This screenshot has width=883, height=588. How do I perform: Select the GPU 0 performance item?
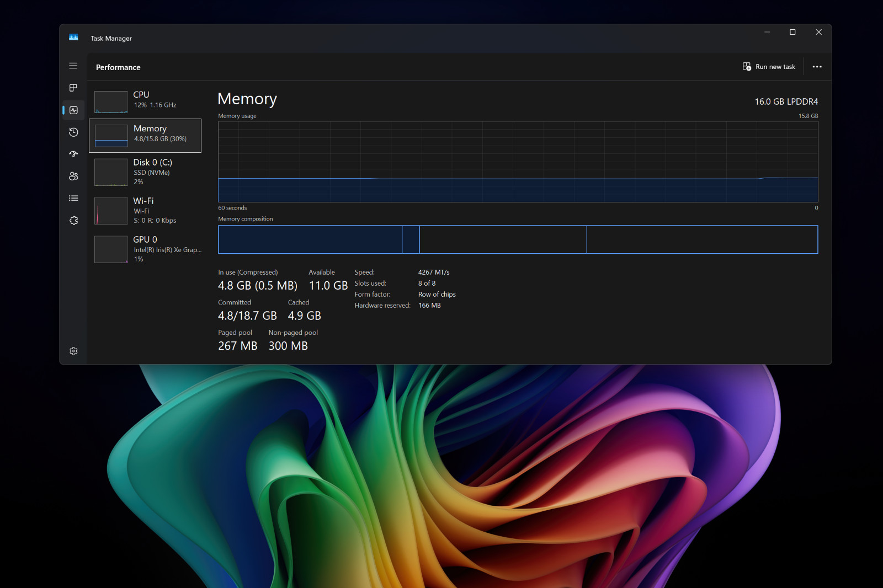tap(145, 249)
